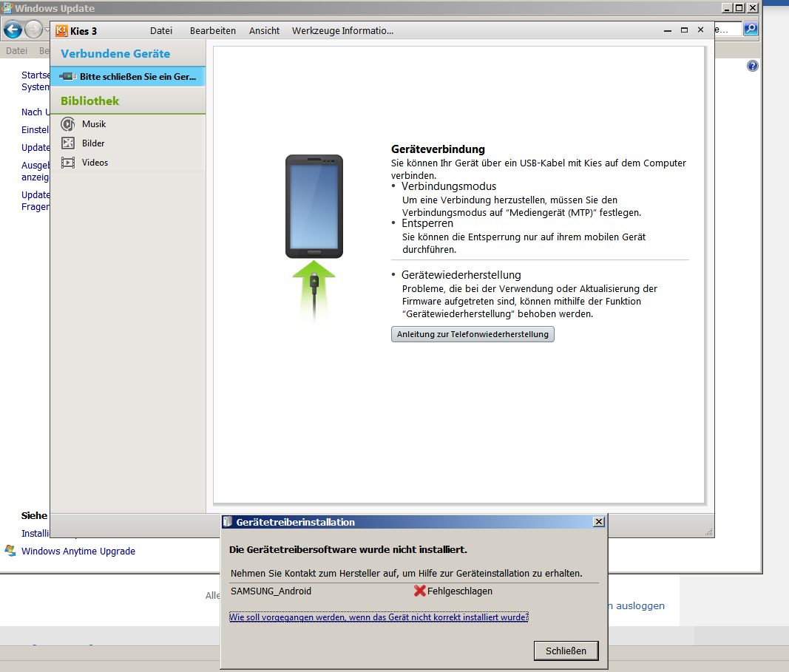Open the Werkzeuge menu in Kies
The height and width of the screenshot is (672, 789).
(x=316, y=31)
